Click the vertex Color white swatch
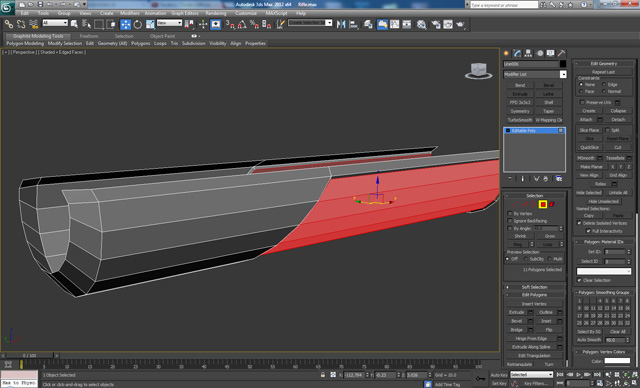 point(617,361)
